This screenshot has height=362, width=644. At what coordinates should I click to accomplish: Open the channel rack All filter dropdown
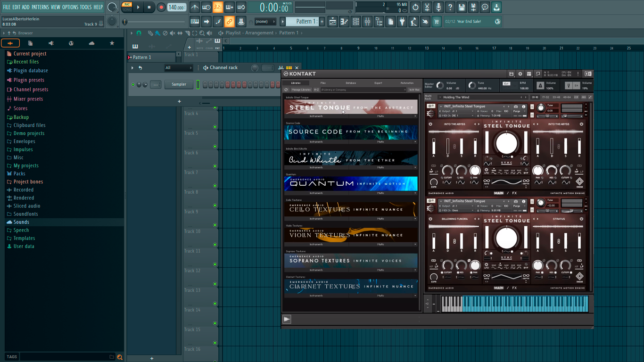click(x=178, y=68)
